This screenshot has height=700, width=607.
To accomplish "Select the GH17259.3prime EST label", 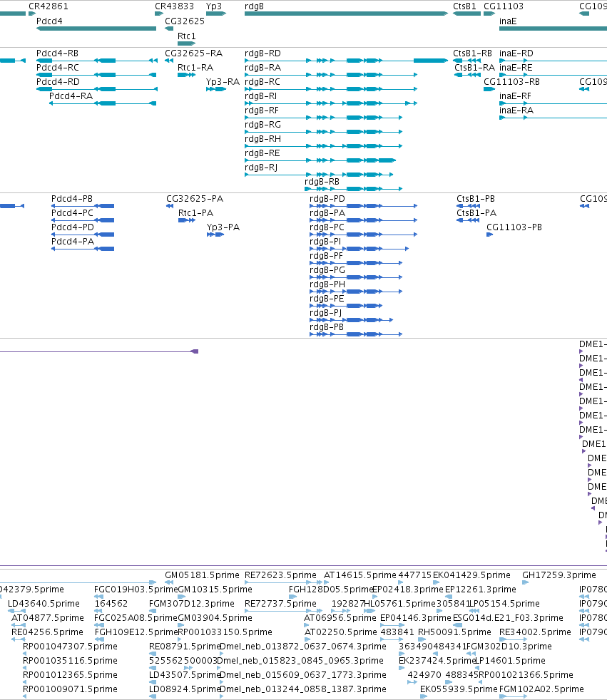I will [559, 575].
